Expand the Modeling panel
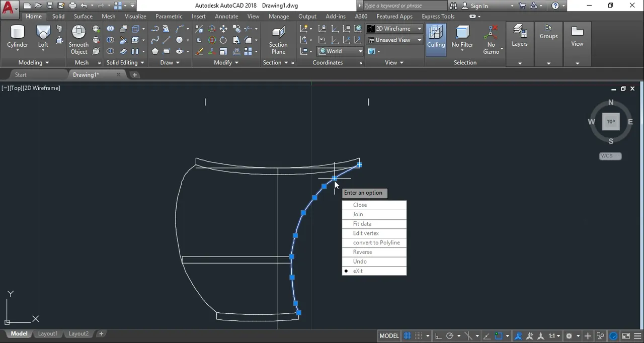This screenshot has height=343, width=644. point(34,62)
